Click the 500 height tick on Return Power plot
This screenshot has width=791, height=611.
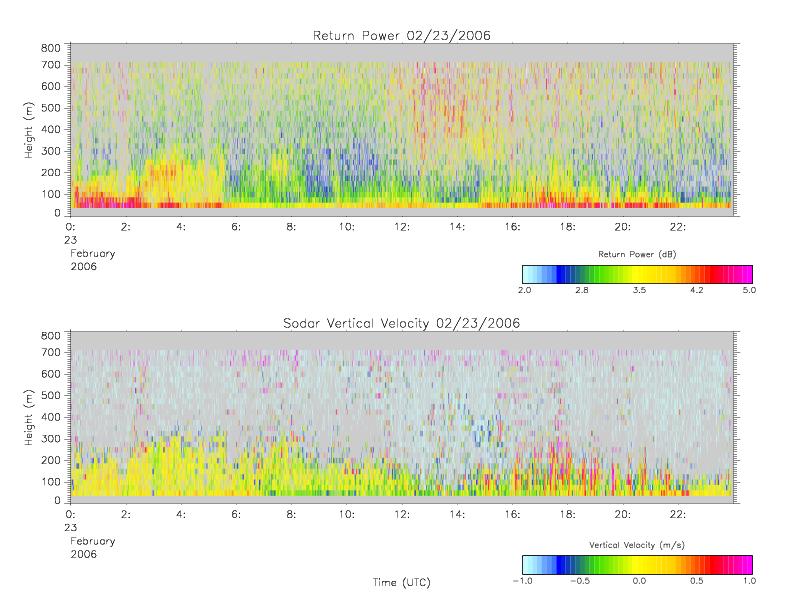(50, 108)
